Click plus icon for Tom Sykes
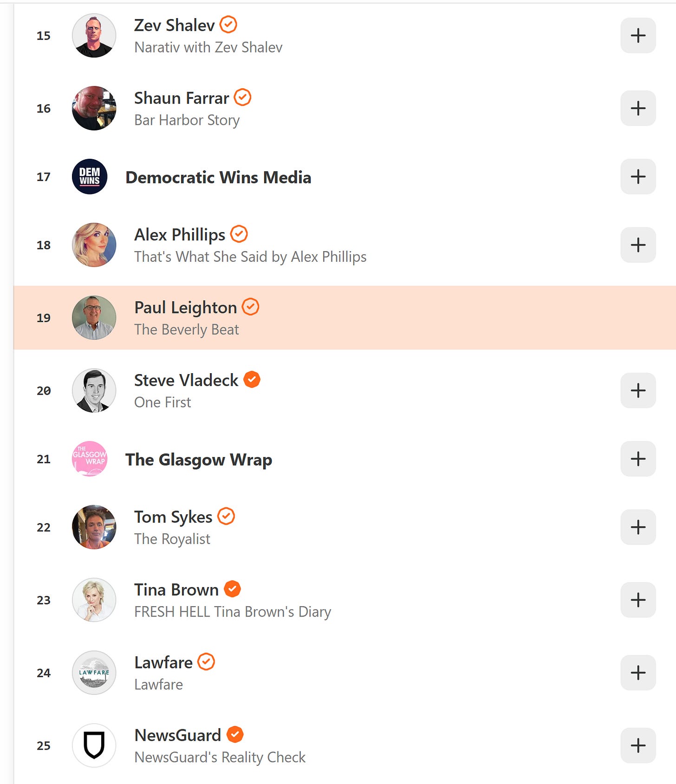The image size is (676, 784). point(638,527)
